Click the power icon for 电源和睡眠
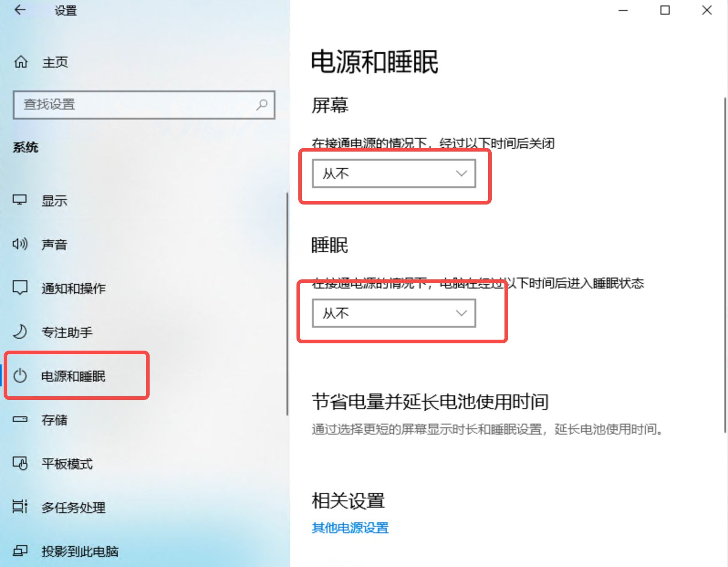728x567 pixels. pyautogui.click(x=20, y=376)
